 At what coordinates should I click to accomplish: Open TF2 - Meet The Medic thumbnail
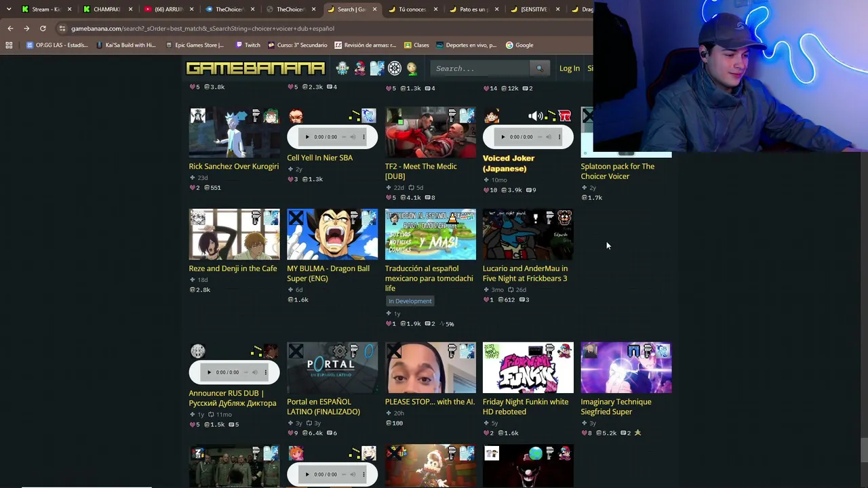[431, 132]
